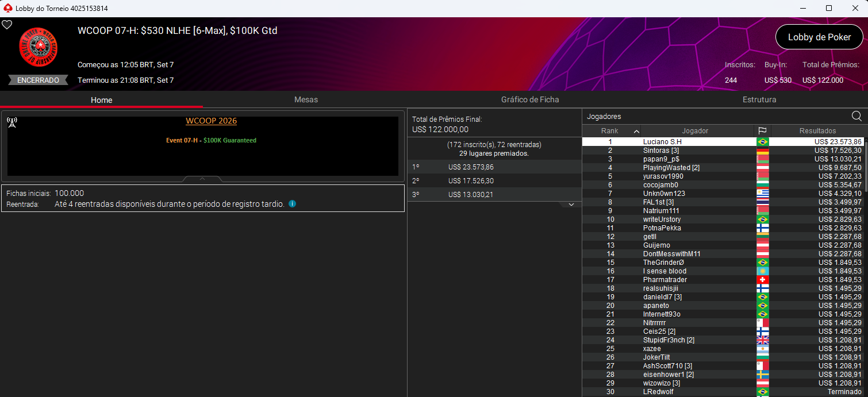
Task: Click the 2º prize US$ 17.526,30 row
Action: coord(494,181)
